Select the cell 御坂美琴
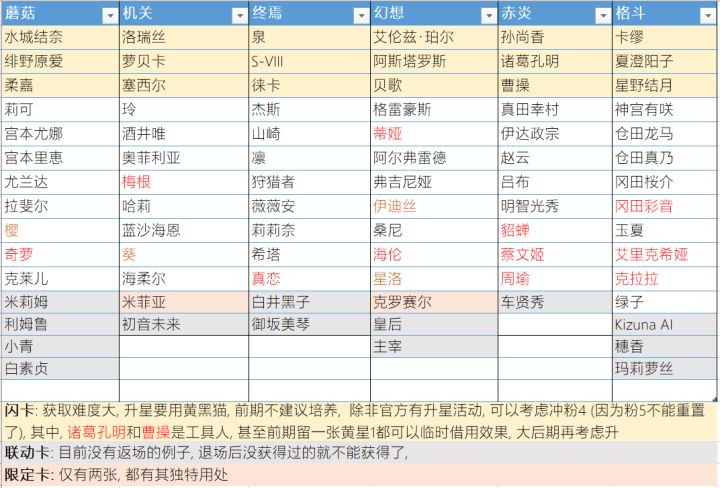 (309, 325)
